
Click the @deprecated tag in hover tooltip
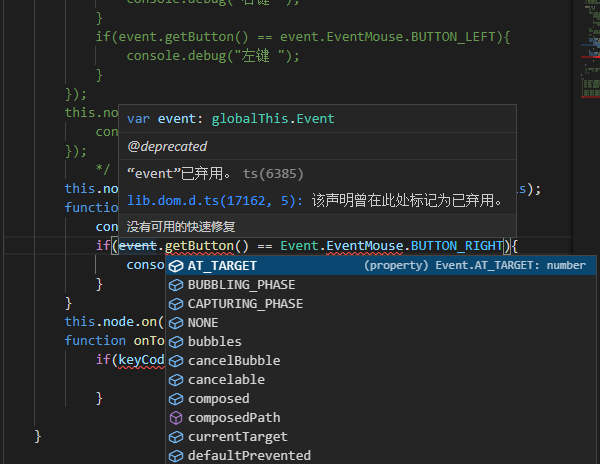[167, 146]
